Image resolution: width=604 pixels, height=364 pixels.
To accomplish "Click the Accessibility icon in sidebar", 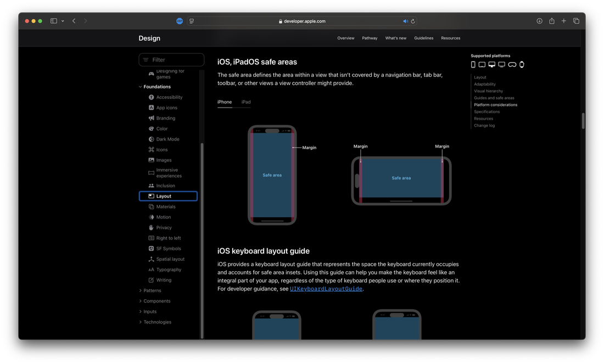I will [x=152, y=97].
